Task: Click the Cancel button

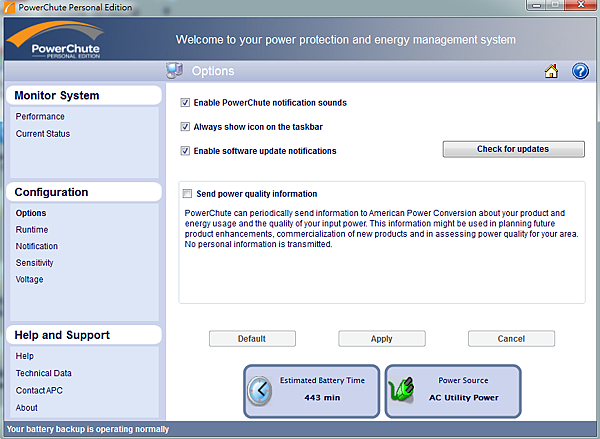Action: [x=511, y=339]
